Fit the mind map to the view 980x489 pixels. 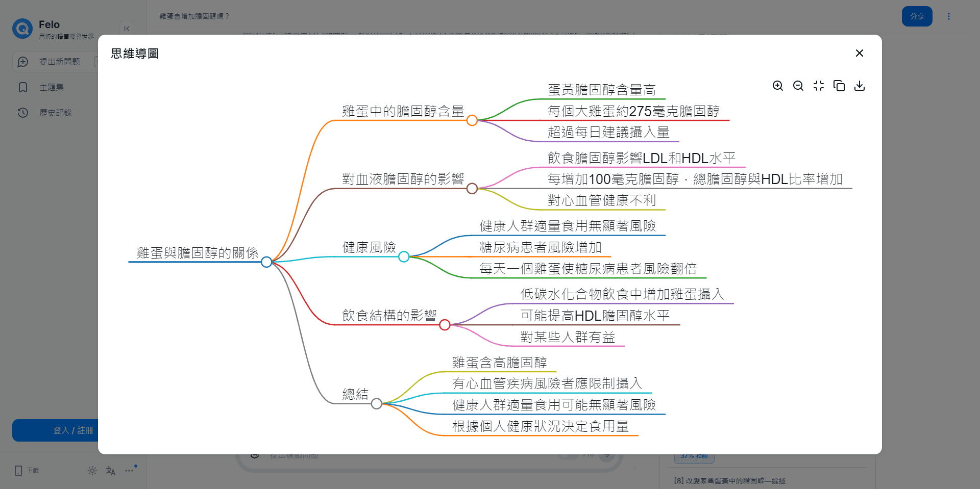pyautogui.click(x=819, y=86)
